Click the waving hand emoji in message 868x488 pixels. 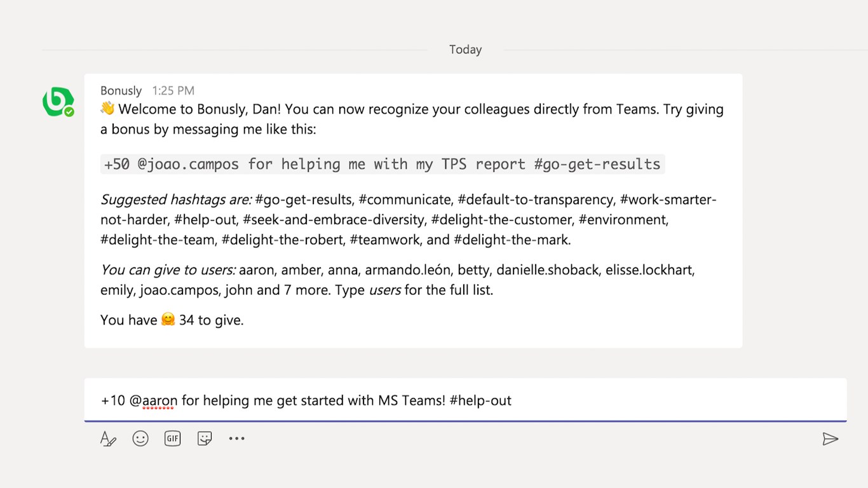(x=107, y=109)
